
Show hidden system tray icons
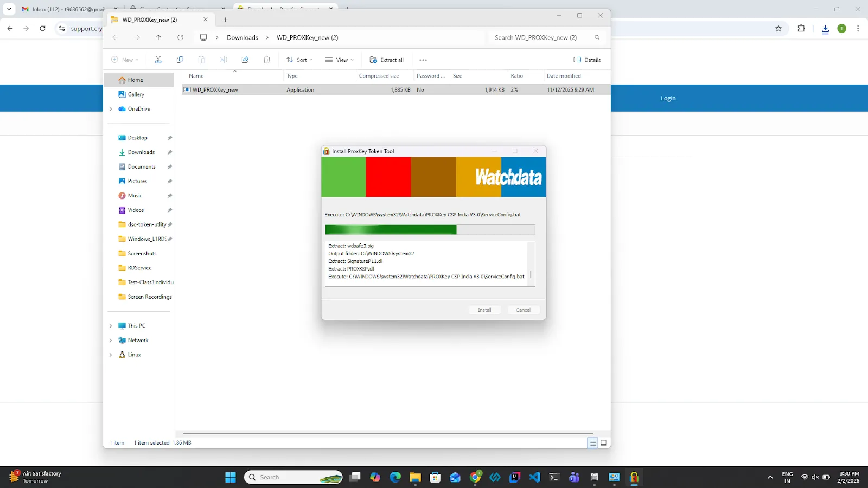pyautogui.click(x=770, y=477)
